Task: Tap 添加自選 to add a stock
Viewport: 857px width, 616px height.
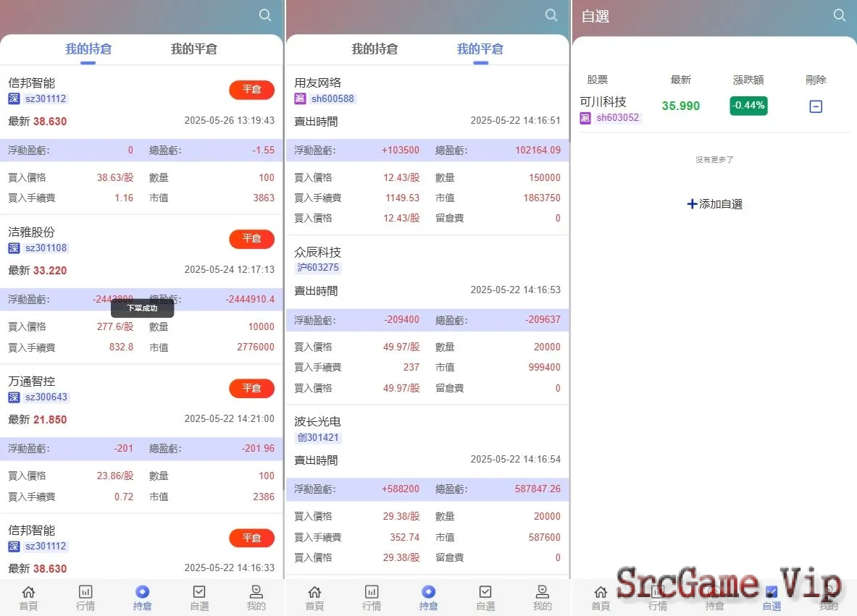Action: (714, 203)
